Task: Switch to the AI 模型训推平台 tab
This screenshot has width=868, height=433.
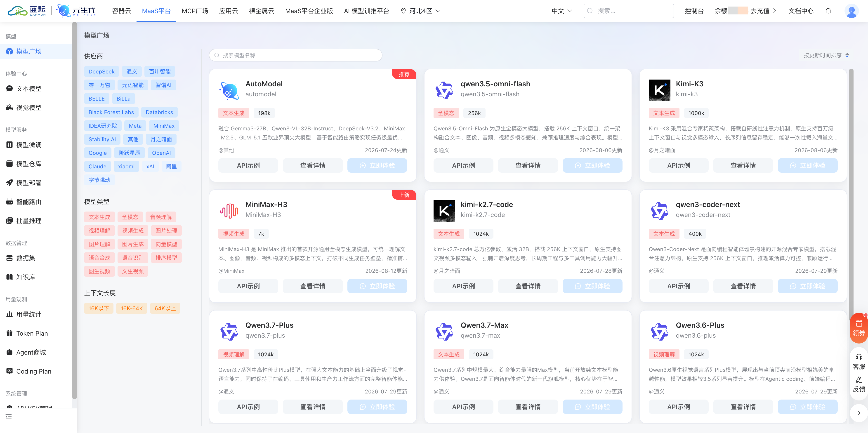Action: click(366, 11)
